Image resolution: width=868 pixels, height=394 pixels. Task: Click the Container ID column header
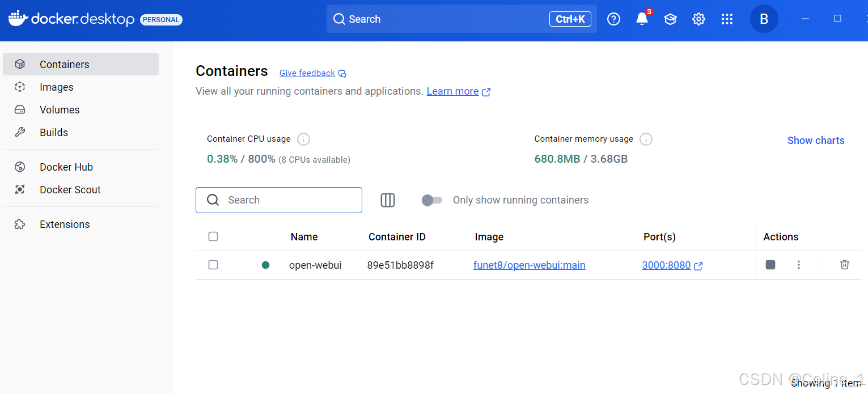click(x=397, y=237)
